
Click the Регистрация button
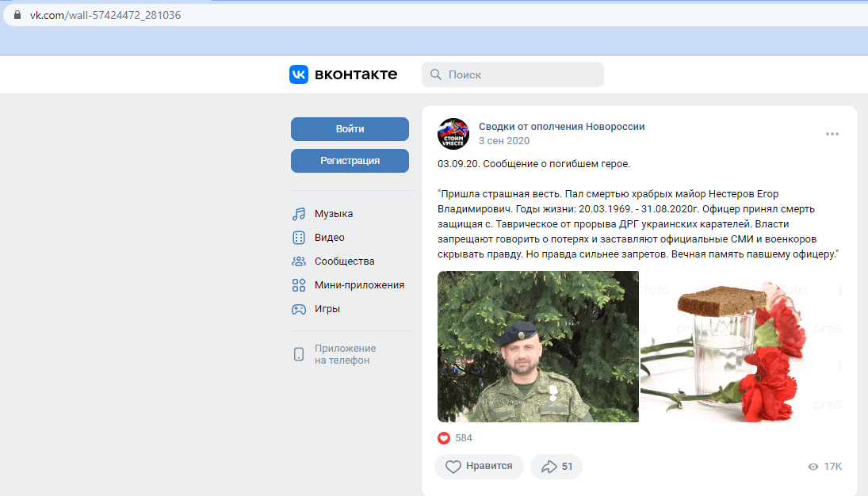coord(350,161)
